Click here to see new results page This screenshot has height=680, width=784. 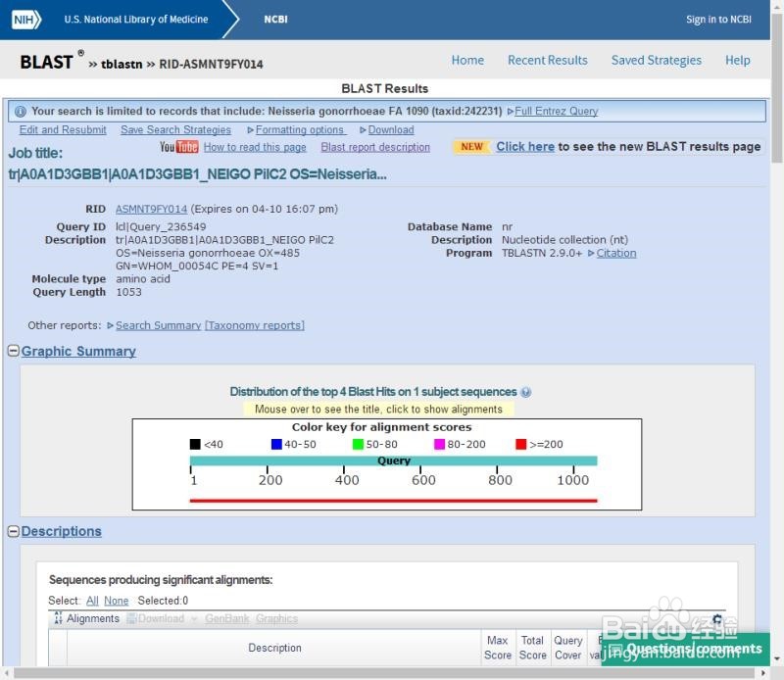coord(525,147)
